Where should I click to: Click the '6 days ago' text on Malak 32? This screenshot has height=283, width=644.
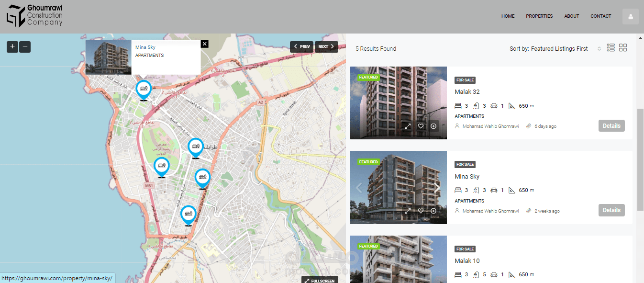tap(545, 126)
